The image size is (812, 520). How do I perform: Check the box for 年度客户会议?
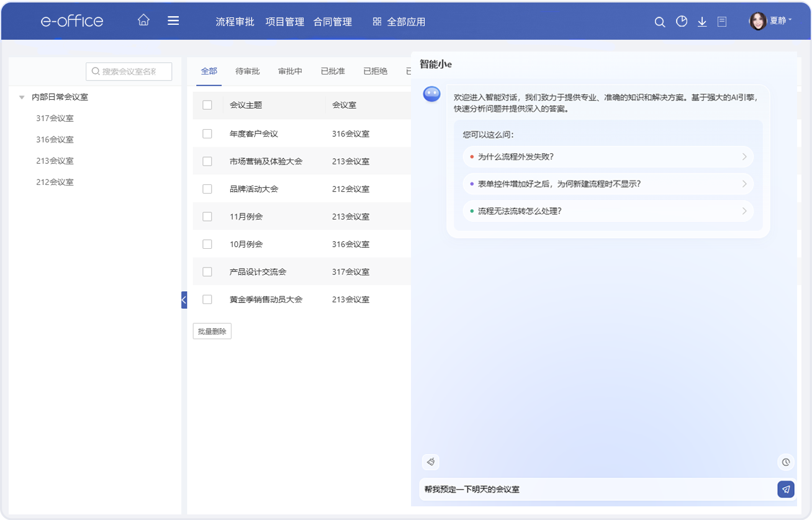207,133
